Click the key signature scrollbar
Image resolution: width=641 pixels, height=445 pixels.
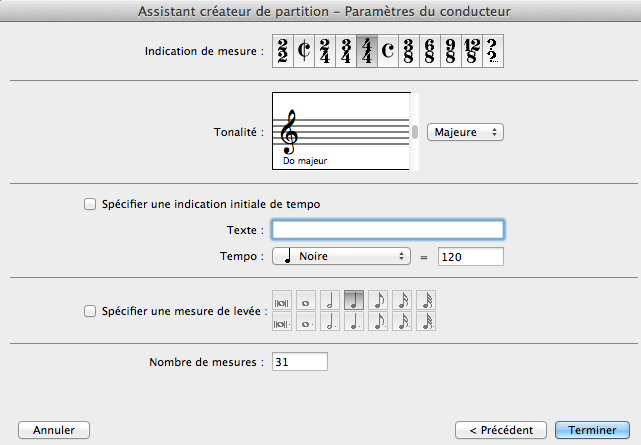415,131
